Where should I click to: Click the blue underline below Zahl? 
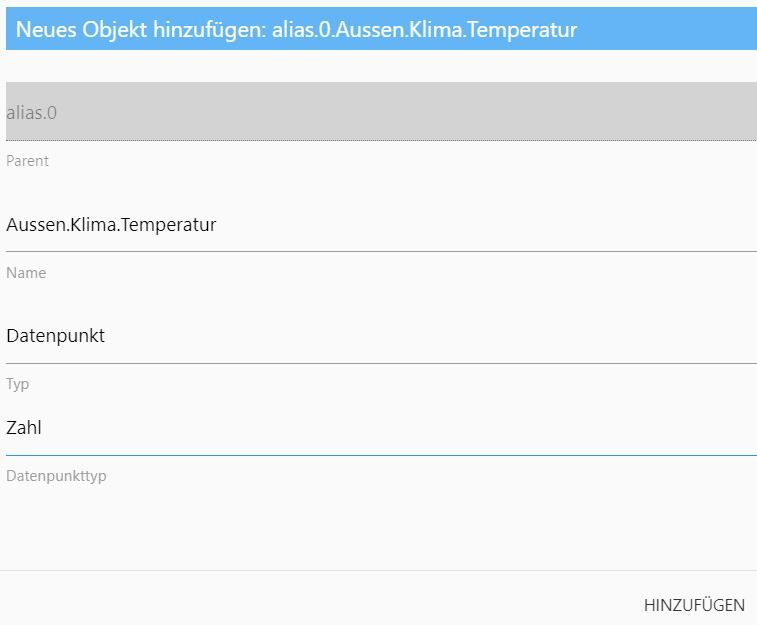tap(380, 455)
